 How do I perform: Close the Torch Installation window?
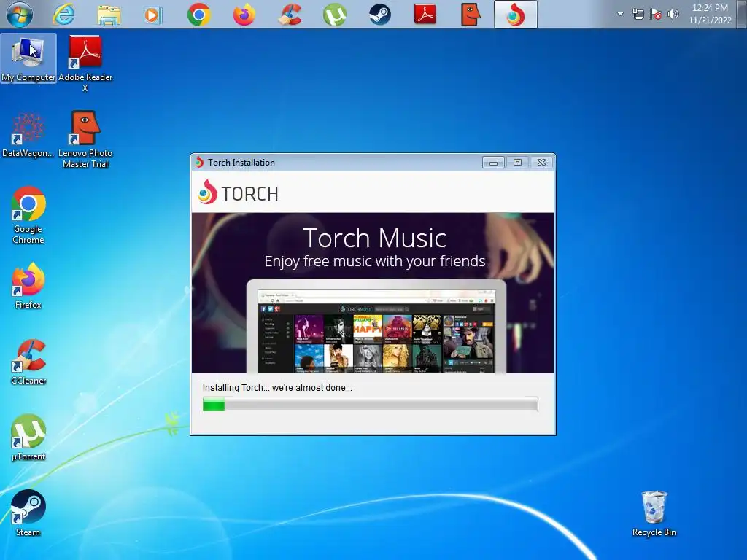542,163
